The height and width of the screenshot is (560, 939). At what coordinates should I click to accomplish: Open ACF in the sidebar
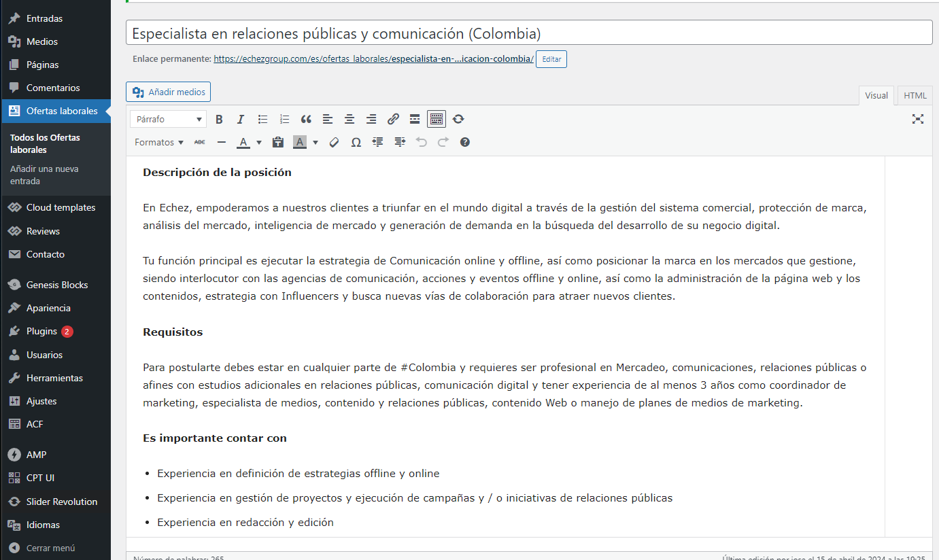pos(55,424)
